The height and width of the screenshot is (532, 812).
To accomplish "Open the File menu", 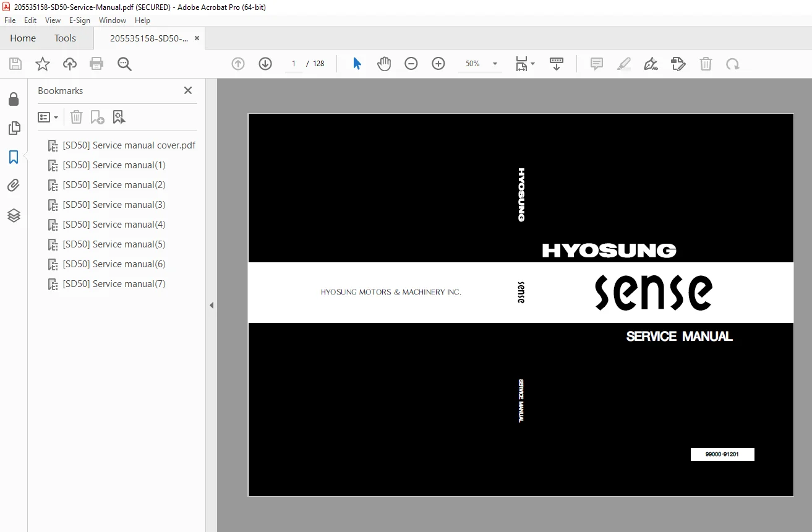I will tap(10, 20).
